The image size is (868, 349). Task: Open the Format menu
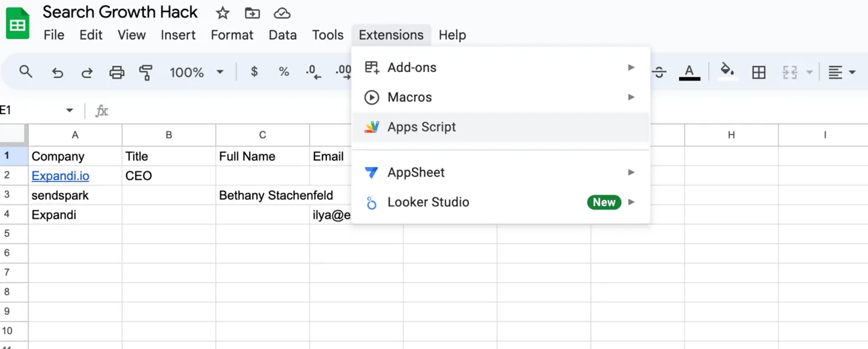[x=232, y=35]
